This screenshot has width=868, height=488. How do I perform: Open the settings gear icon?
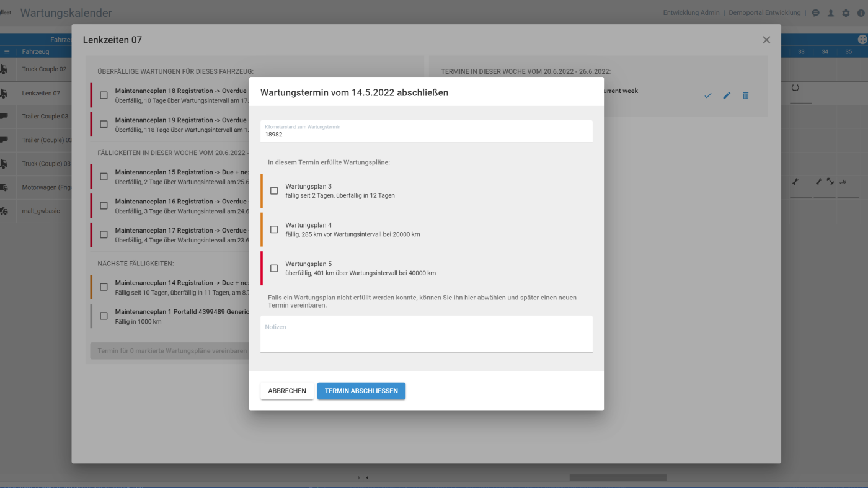point(846,13)
